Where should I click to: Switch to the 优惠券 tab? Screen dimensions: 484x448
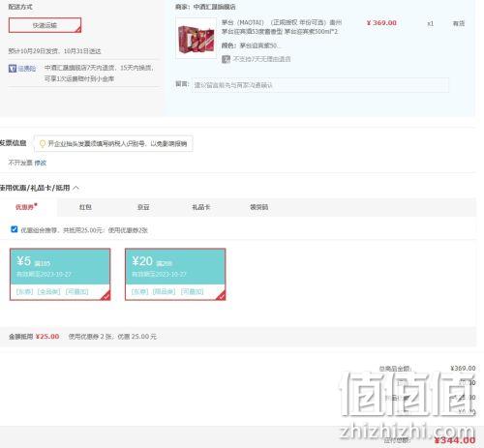coord(26,207)
